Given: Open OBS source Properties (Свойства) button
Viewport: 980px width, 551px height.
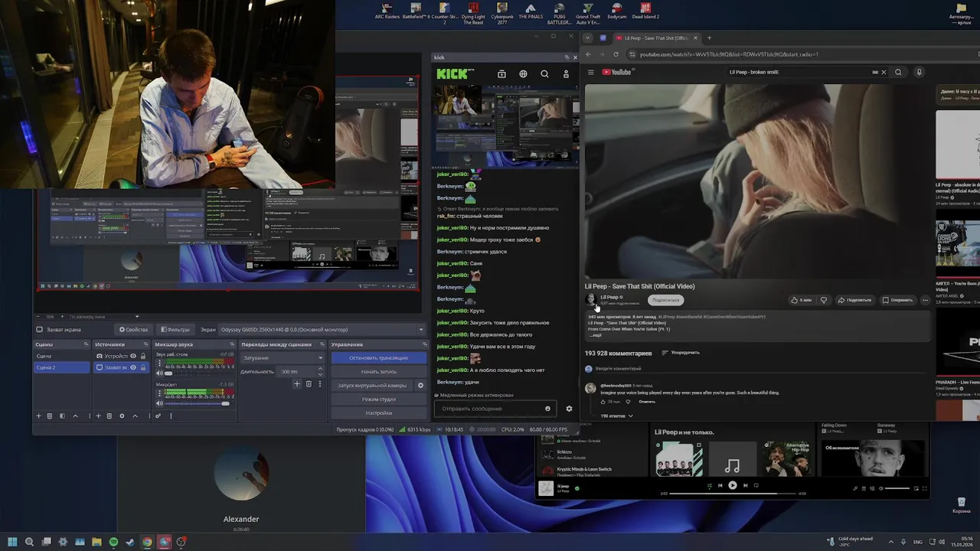Looking at the screenshot, I should (133, 330).
